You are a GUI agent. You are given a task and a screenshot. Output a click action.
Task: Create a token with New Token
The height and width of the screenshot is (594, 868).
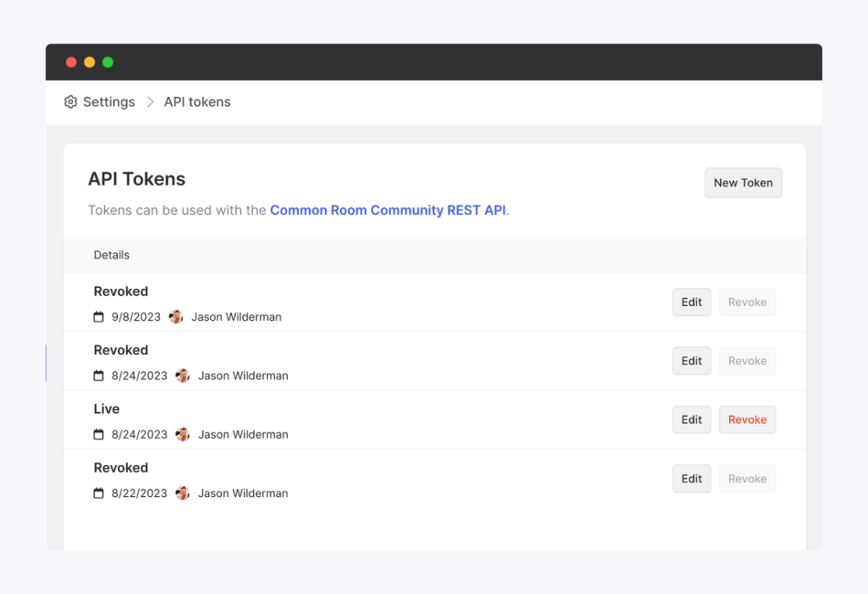click(x=743, y=183)
